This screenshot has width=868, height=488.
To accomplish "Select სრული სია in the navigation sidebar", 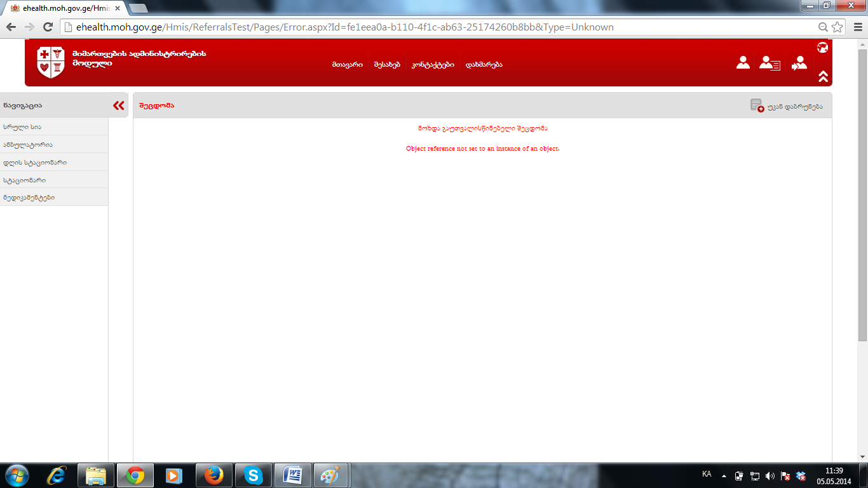I will (x=22, y=127).
